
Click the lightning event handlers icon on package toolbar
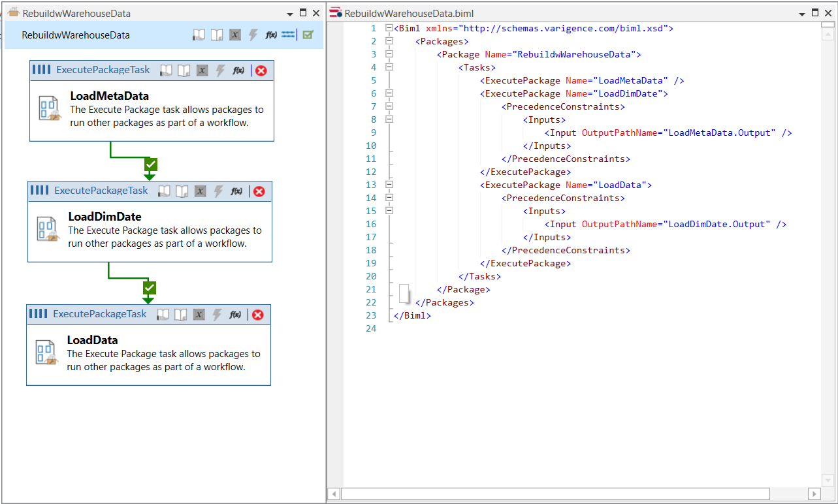pyautogui.click(x=253, y=35)
